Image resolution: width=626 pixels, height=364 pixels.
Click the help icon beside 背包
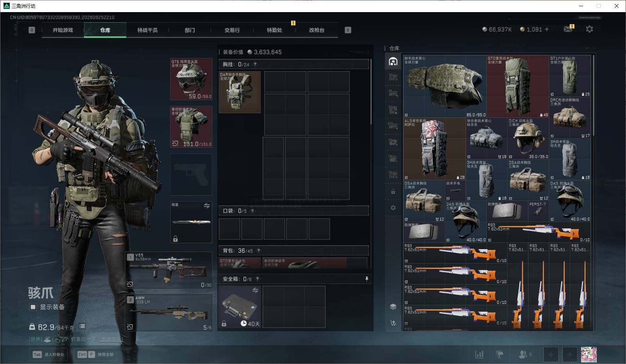258,251
